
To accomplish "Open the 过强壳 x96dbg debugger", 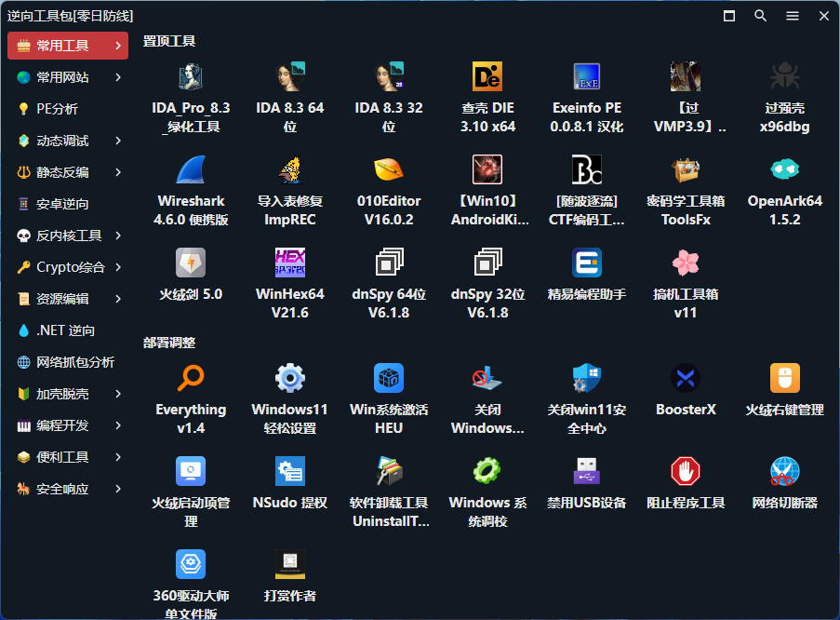I will [784, 86].
